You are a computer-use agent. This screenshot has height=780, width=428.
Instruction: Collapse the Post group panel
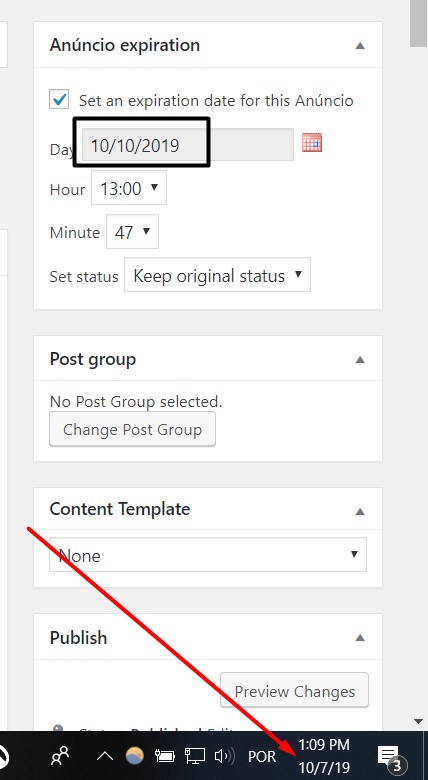[360, 360]
